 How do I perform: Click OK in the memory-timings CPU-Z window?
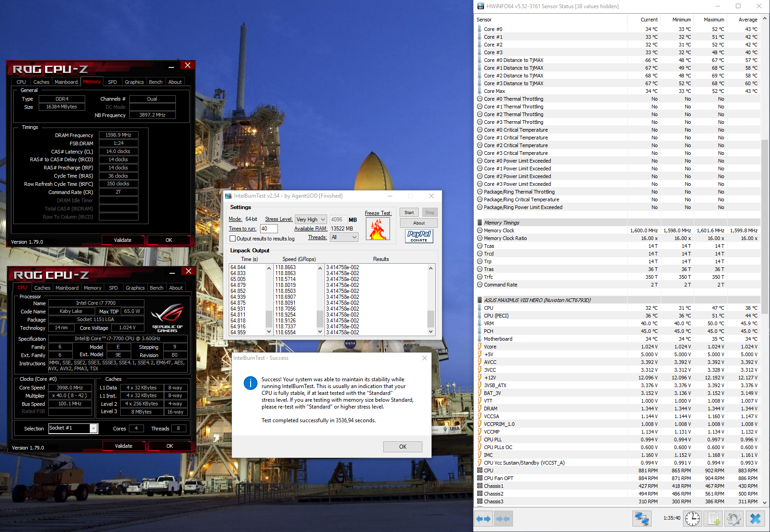click(169, 240)
